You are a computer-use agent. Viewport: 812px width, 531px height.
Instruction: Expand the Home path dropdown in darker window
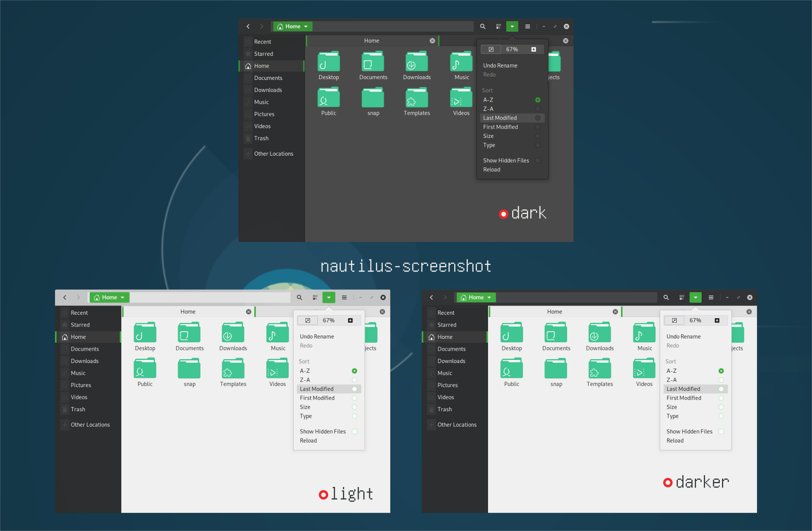pos(476,297)
